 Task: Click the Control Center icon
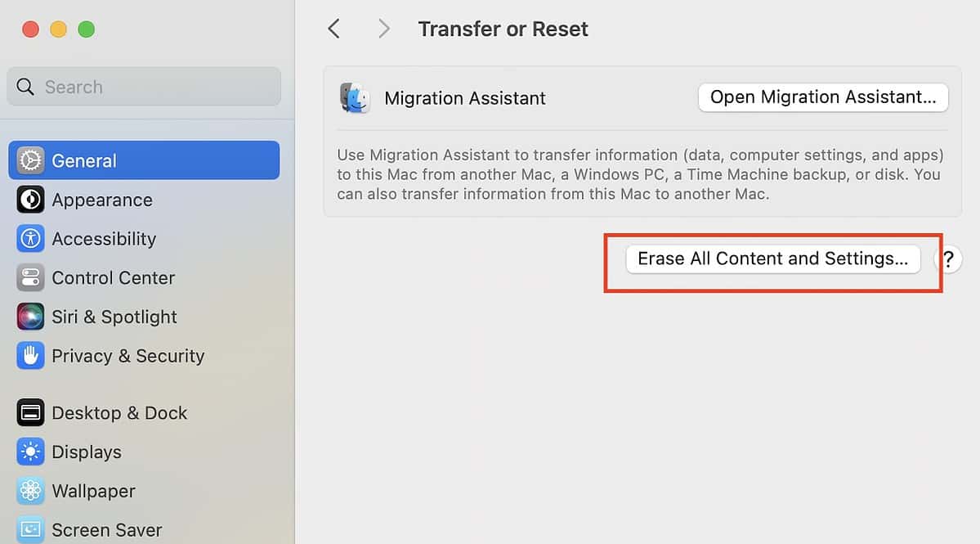coord(31,278)
